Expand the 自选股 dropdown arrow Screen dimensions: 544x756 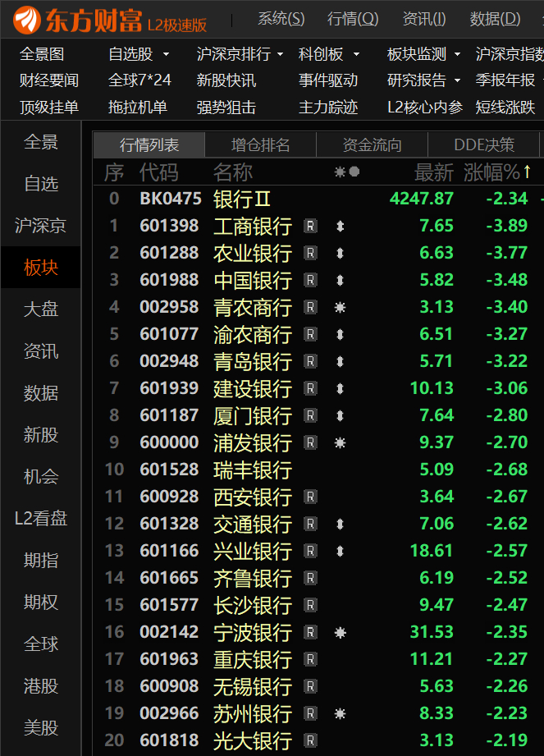(x=167, y=54)
